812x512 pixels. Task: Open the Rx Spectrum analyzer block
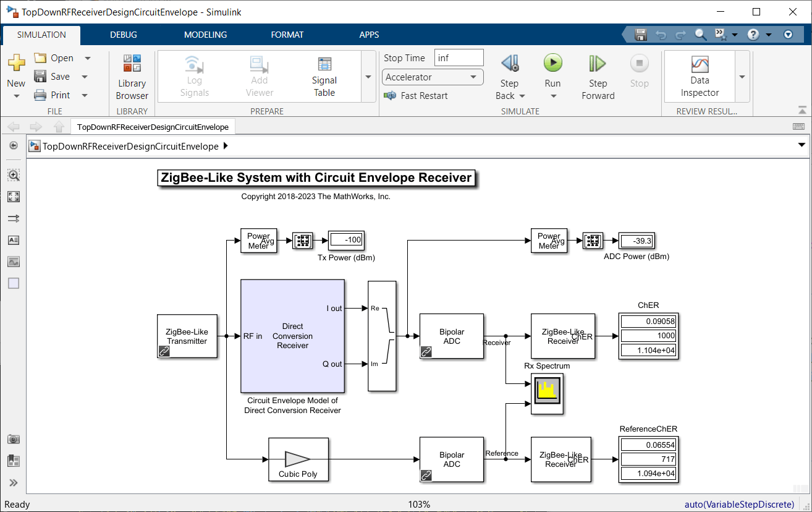pos(547,393)
